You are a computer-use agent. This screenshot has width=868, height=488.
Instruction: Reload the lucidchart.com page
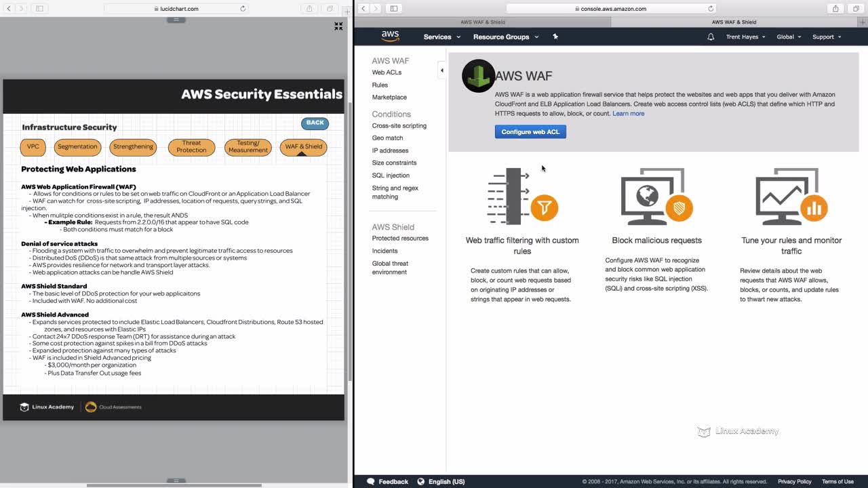click(243, 9)
